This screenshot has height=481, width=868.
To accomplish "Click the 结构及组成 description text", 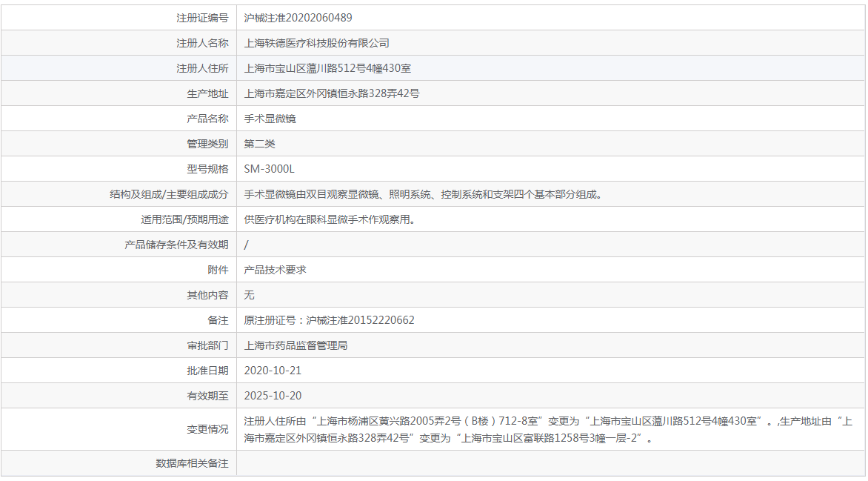I will pyautogui.click(x=424, y=194).
